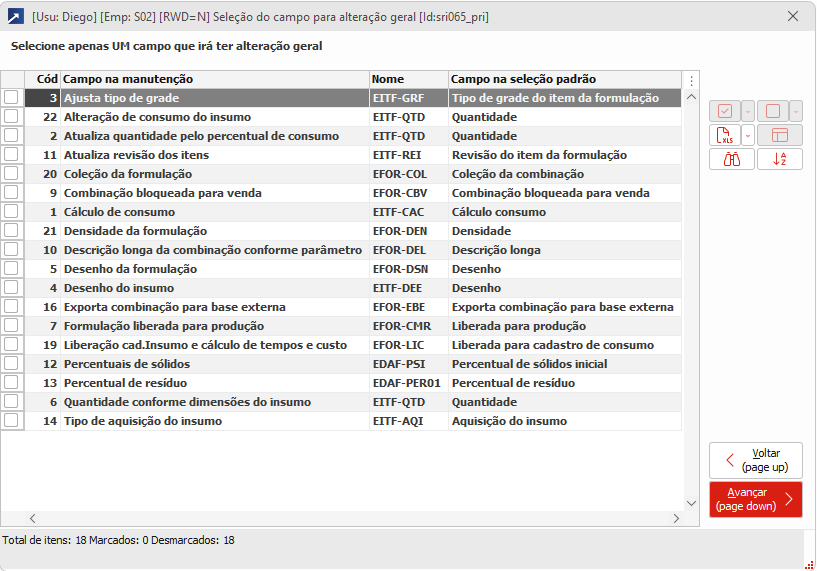Sort the list with the A-Z icon

779,159
